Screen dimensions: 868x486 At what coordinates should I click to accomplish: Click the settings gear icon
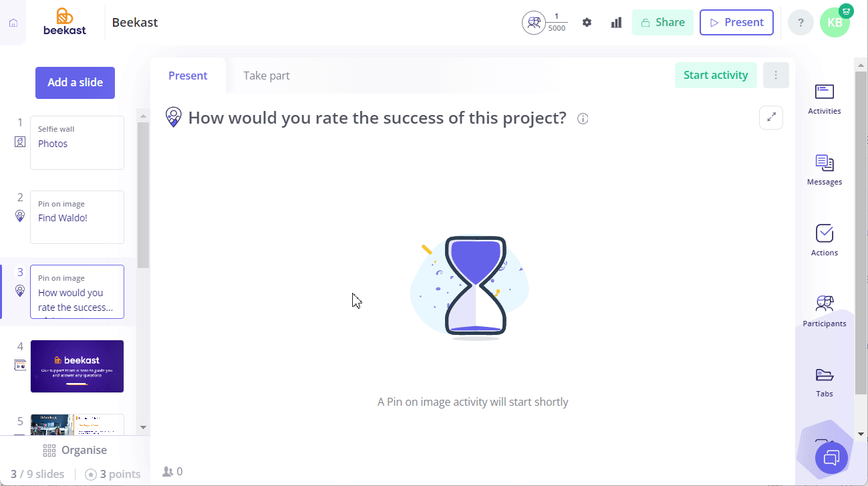(x=587, y=23)
